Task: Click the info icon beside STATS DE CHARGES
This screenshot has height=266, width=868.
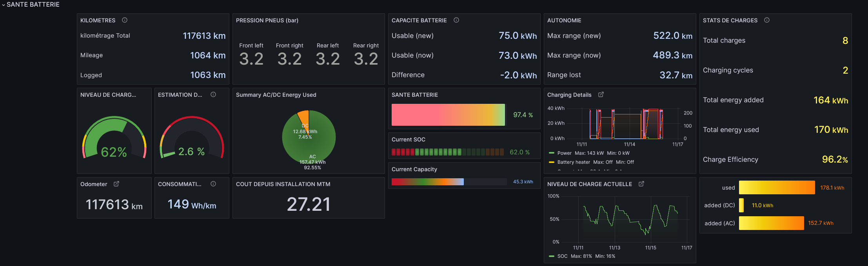Action: pos(767,20)
